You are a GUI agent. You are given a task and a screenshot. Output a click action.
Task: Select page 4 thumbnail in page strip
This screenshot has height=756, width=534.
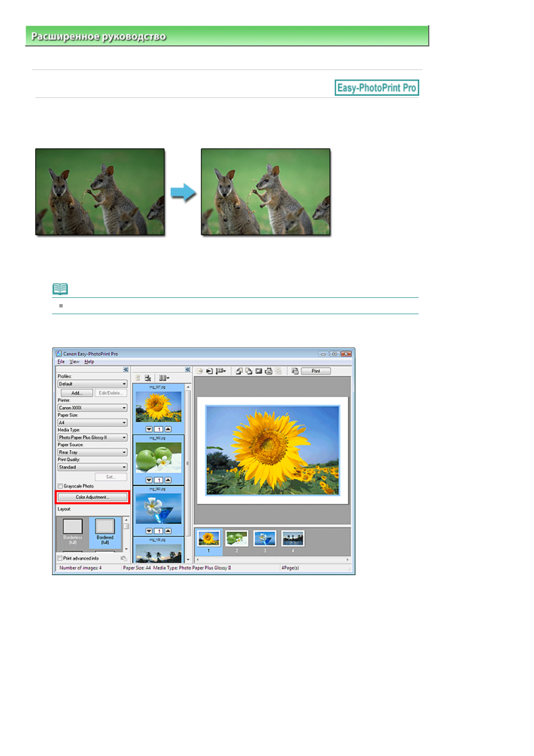pyautogui.click(x=293, y=539)
